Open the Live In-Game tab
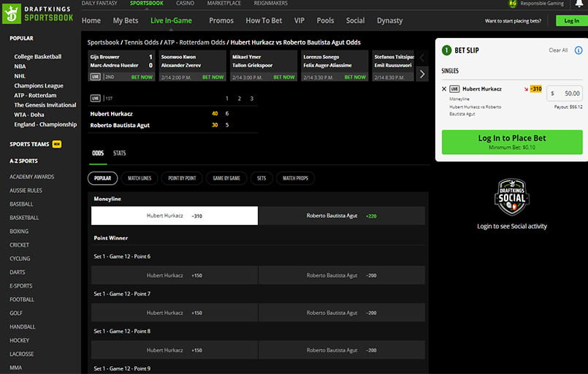Screen dimensions: 588x374 171,20
